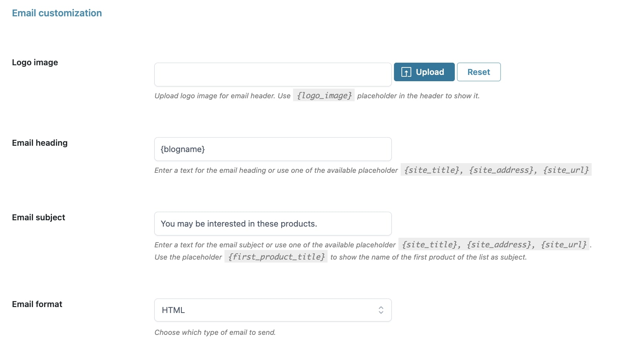Click the Email customization heading
Image resolution: width=644 pixels, height=356 pixels.
[57, 13]
